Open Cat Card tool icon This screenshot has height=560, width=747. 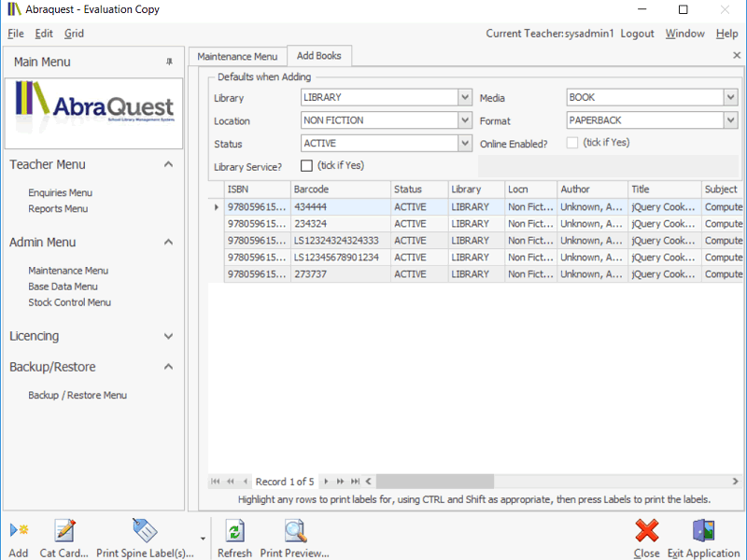click(64, 531)
